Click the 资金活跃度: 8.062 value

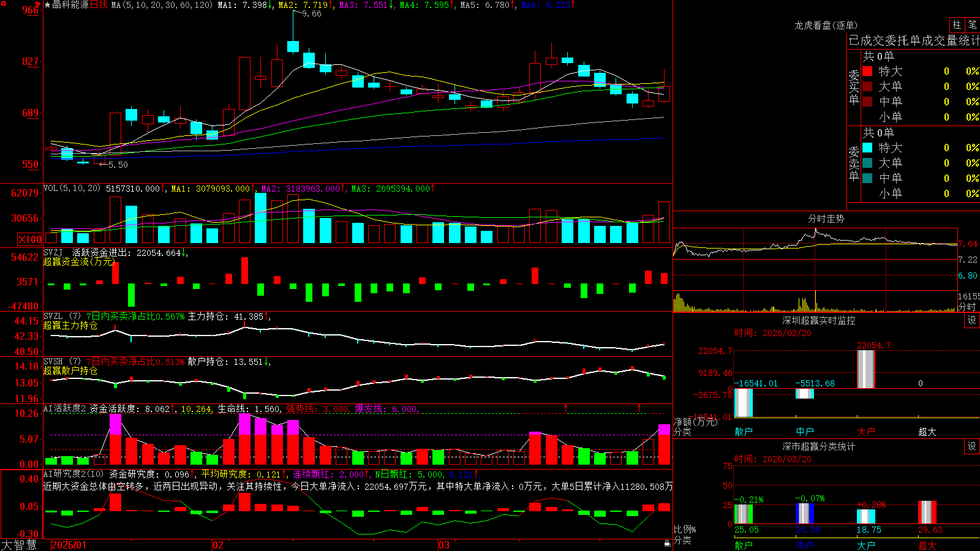click(132, 409)
